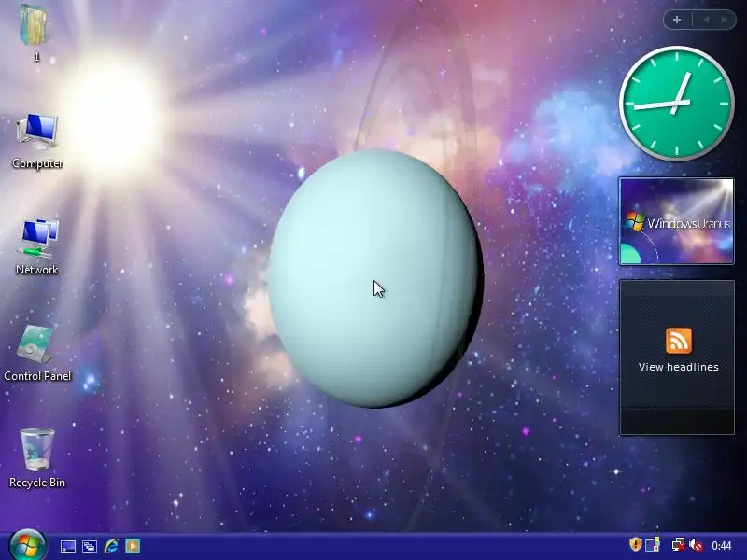The image size is (747, 560).
Task: Click View headlines in feed gadget
Action: pyautogui.click(x=679, y=367)
